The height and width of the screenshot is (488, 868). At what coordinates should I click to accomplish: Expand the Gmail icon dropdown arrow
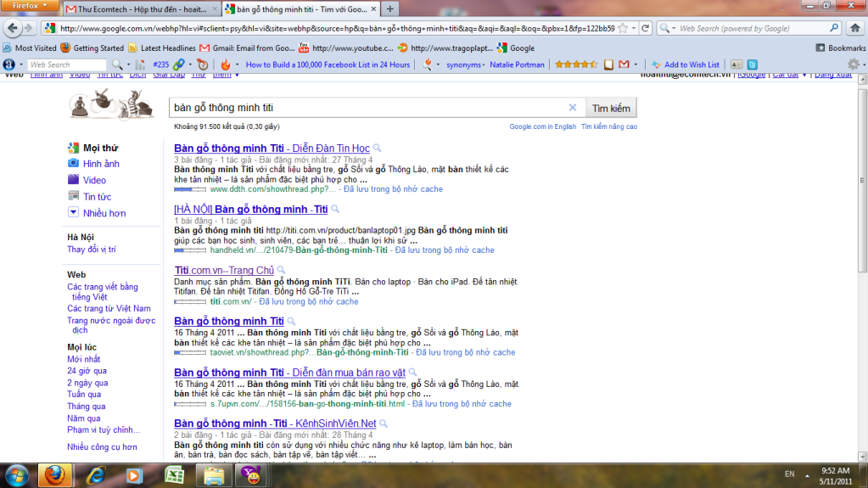636,65
